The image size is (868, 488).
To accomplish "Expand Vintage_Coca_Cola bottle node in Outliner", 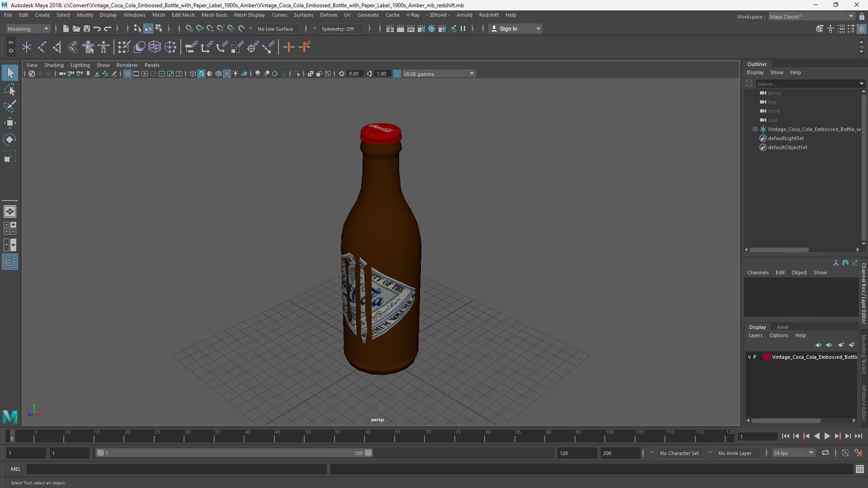I will 755,129.
